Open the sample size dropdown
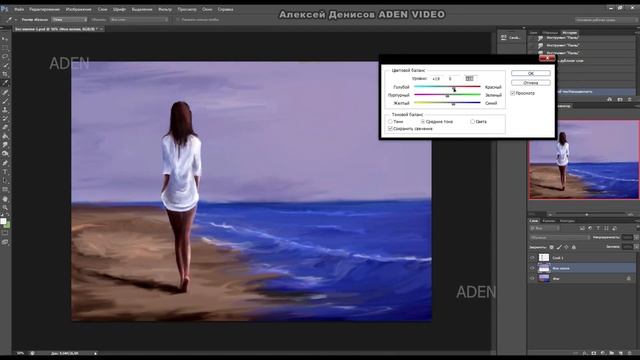 (70, 19)
